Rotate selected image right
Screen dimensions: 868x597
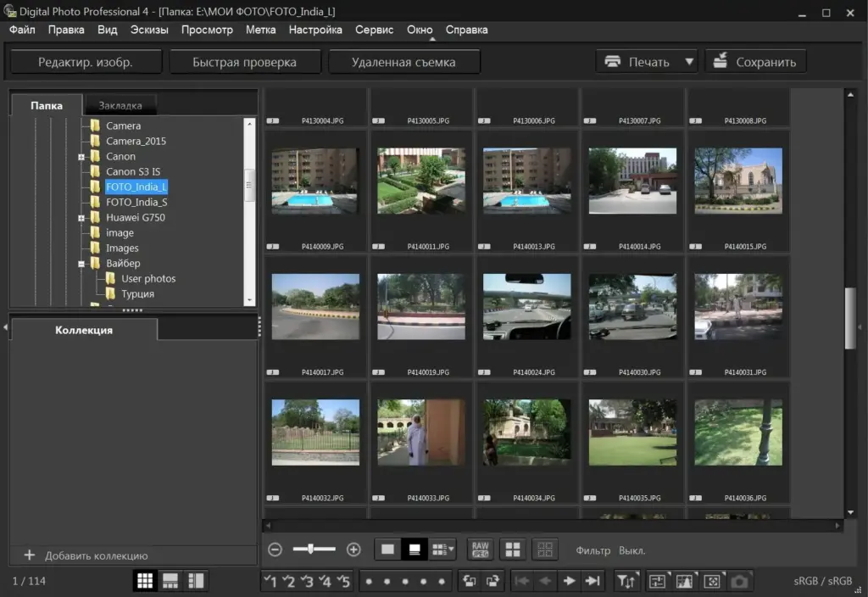coord(492,581)
